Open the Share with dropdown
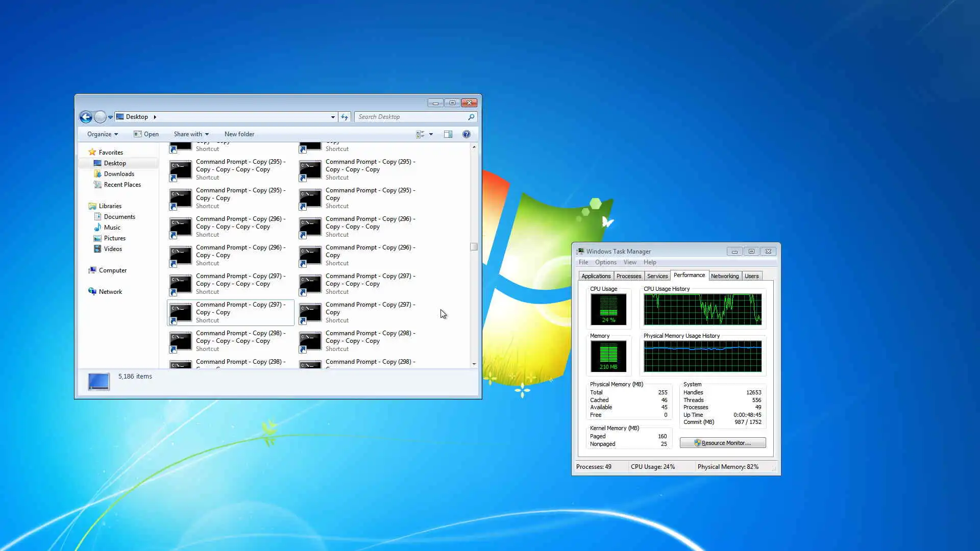The image size is (980, 551). click(191, 134)
